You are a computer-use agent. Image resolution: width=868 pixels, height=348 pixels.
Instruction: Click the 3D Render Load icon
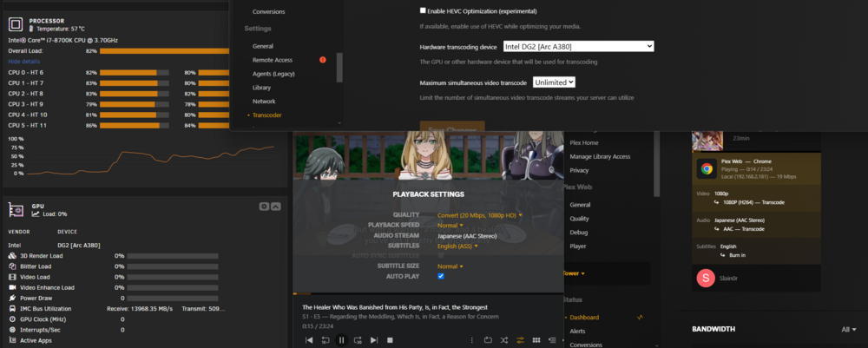tap(12, 256)
